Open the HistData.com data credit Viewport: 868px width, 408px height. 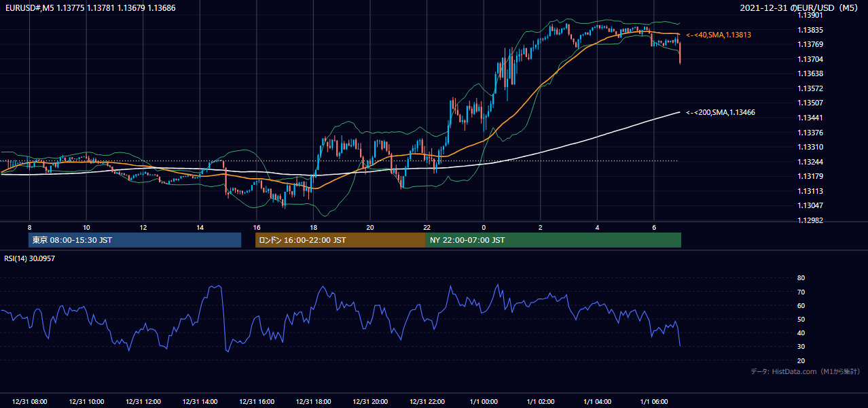(x=805, y=371)
